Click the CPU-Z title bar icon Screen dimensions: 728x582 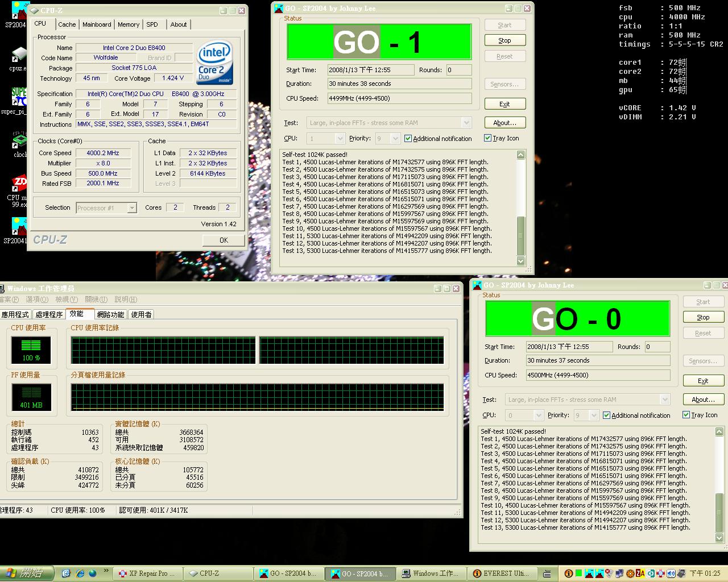(34, 10)
